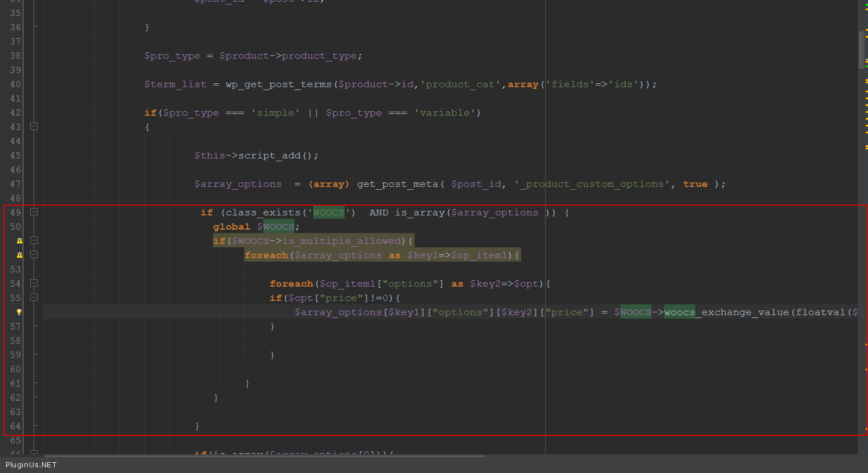
Task: Click the wp_get_post_terms function call
Action: (x=279, y=84)
